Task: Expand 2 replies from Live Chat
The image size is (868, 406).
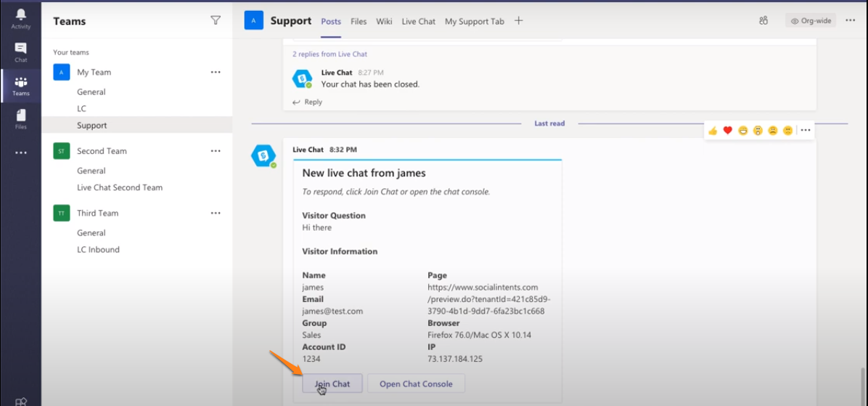Action: click(330, 54)
